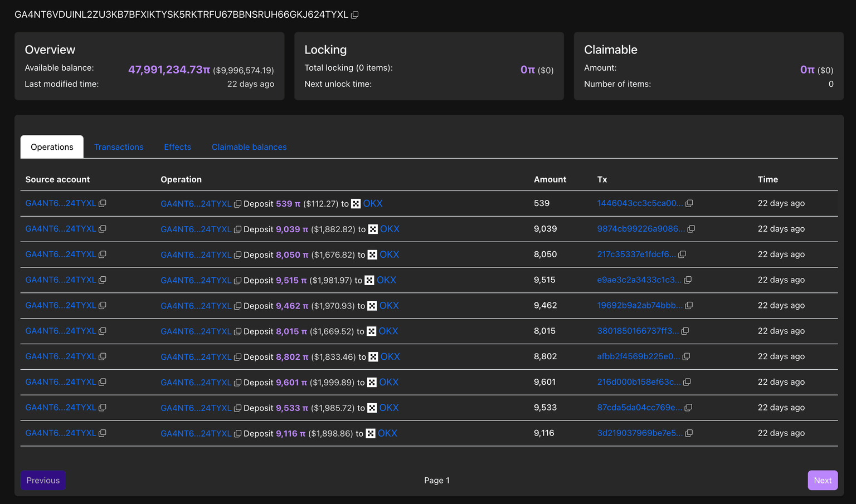Copy the source account address in the first row
The height and width of the screenshot is (504, 856).
(103, 203)
